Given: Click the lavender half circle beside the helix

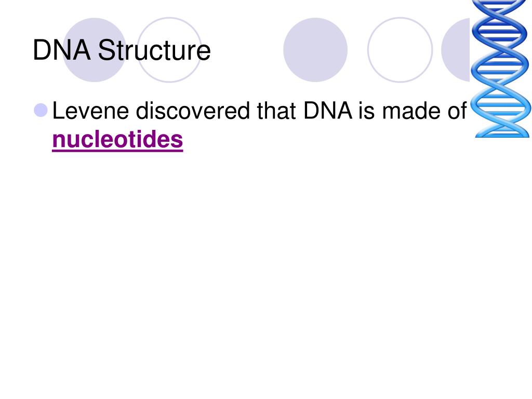Looking at the screenshot, I should [x=456, y=50].
